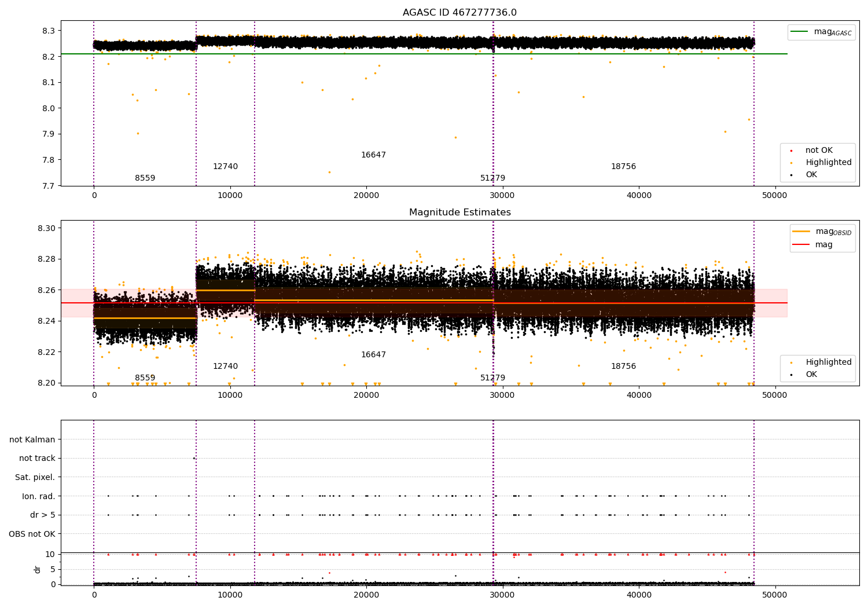Click OBSID label 8559 in Magnitude Estimates plot
Image resolution: width=868 pixels, height=608 pixels.
point(145,378)
